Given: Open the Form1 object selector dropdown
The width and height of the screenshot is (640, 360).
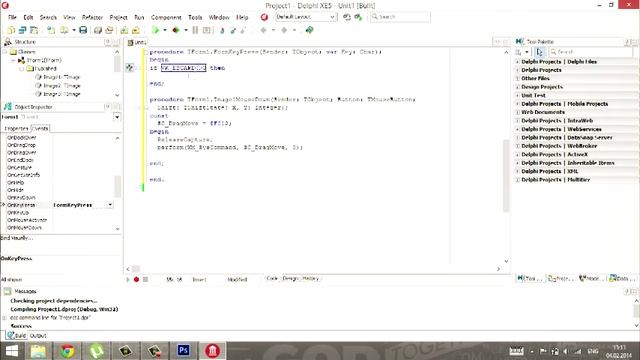Looking at the screenshot, I should coord(117,117).
